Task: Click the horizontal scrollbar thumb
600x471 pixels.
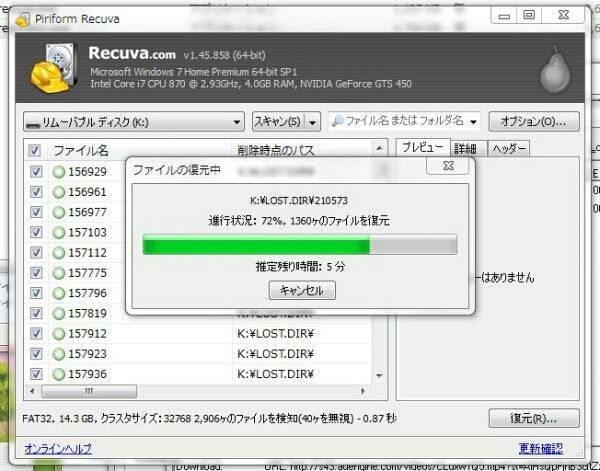Action: 89,391
